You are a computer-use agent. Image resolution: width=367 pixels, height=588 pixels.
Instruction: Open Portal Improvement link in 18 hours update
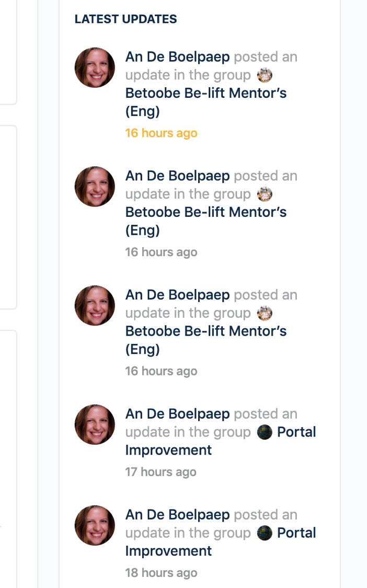point(221,542)
